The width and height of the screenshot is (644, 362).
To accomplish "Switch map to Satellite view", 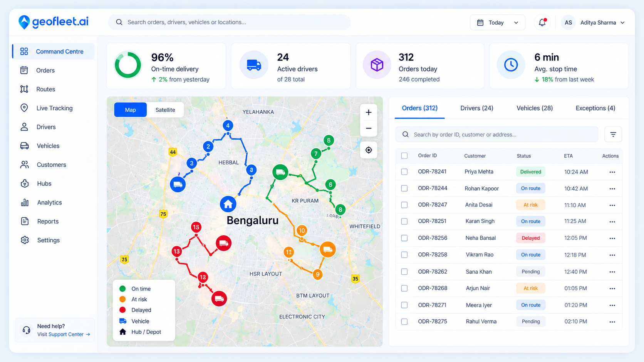I will click(165, 110).
